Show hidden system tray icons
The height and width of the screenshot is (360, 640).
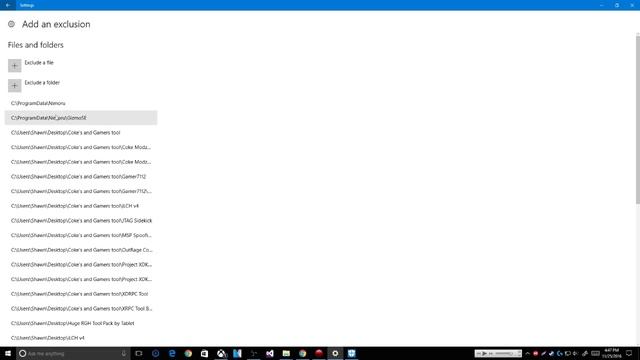[x=528, y=353]
